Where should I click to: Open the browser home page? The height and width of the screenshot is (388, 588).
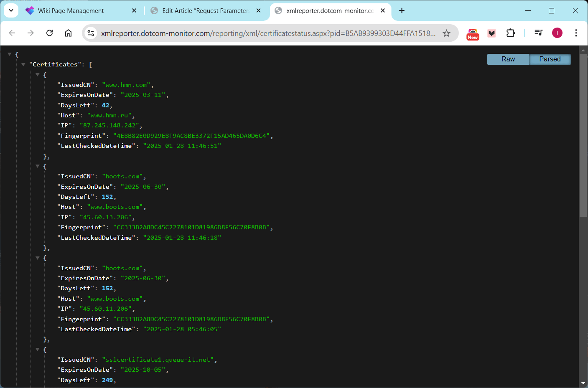(x=68, y=33)
